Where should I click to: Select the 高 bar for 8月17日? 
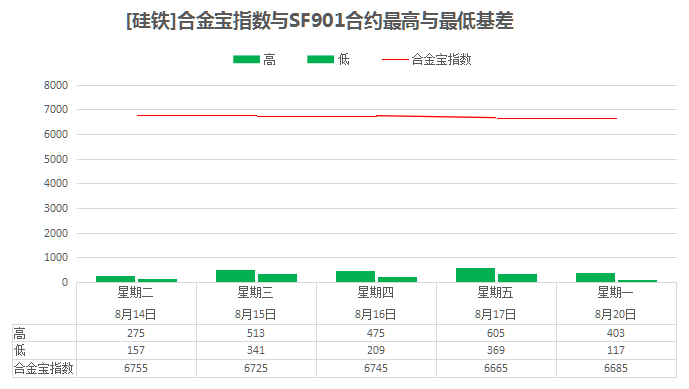point(475,275)
